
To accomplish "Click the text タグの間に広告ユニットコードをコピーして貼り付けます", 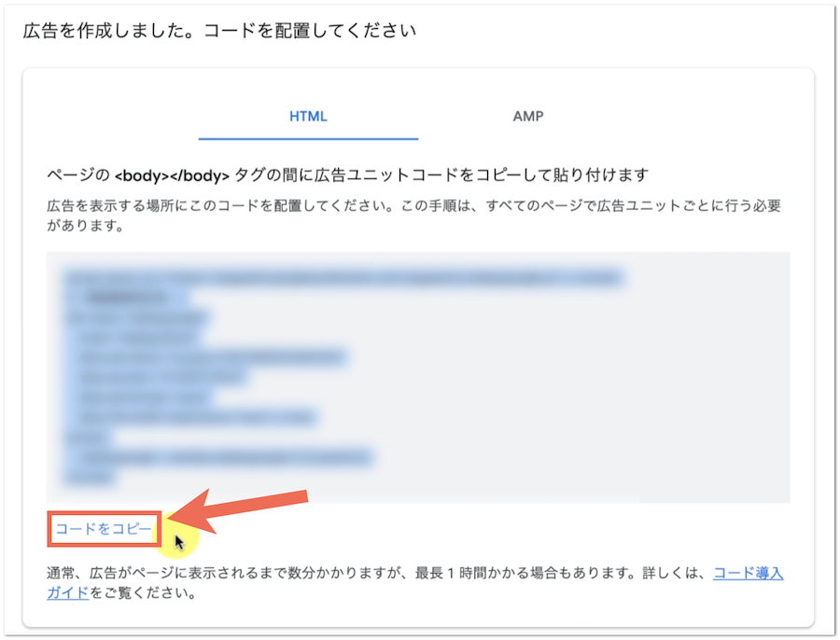I will coord(441,175).
